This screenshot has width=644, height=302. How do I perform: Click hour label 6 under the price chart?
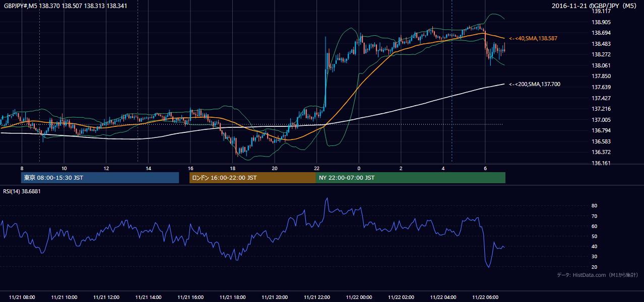[x=485, y=168]
